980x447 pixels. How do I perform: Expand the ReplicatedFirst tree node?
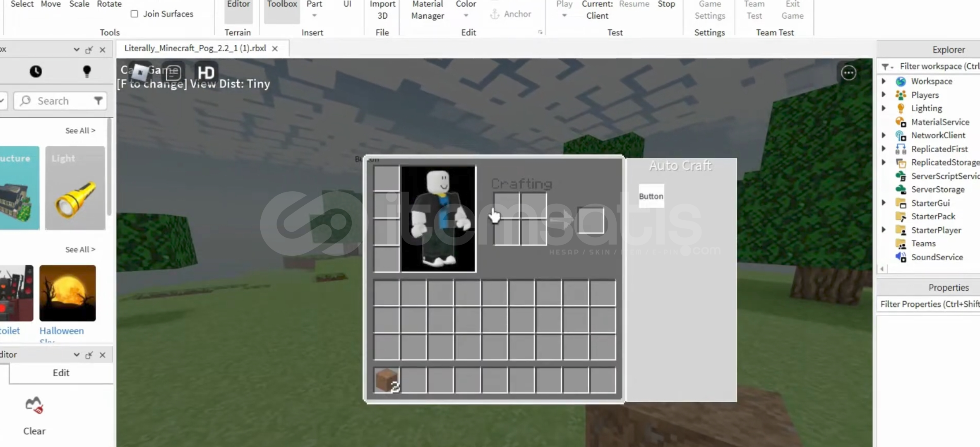[884, 149]
